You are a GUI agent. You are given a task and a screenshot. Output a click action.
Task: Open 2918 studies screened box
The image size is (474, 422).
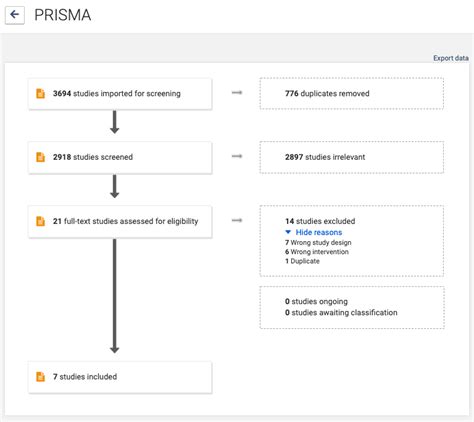(x=120, y=157)
